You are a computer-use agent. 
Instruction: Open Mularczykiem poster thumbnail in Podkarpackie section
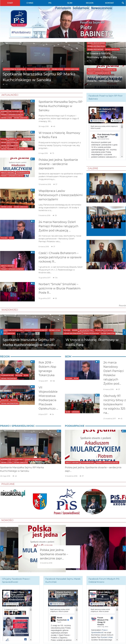click(x=95, y=447)
